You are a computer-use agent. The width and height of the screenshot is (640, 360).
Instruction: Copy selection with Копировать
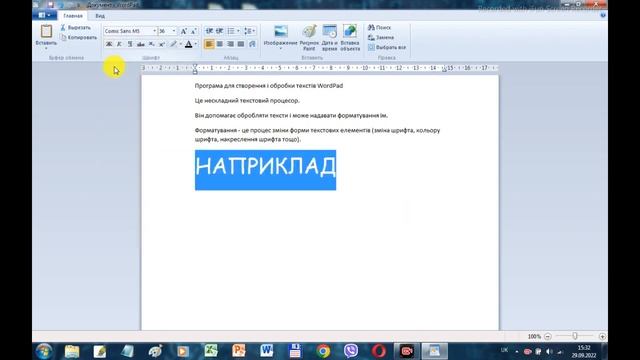pyautogui.click(x=79, y=38)
